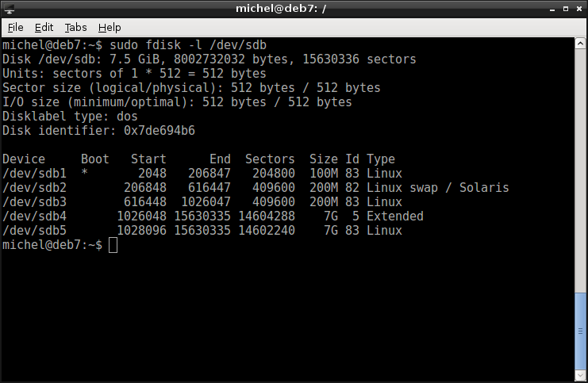This screenshot has width=588, height=383.
Task: Open the Tabs menu
Action: [x=75, y=27]
